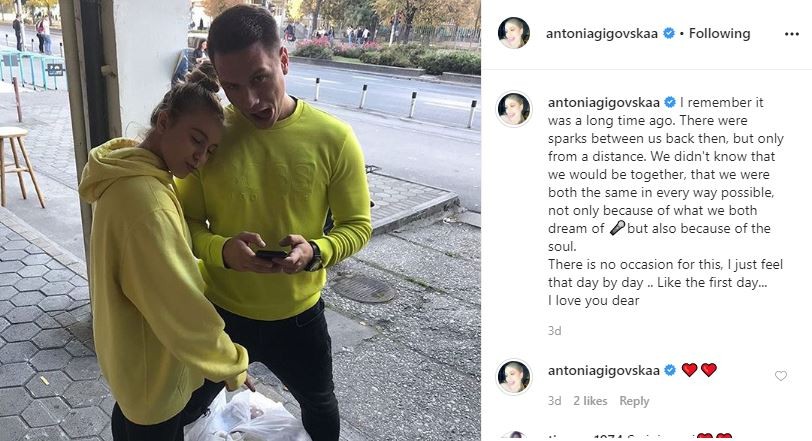Open the avatar beside the hearts comment
Screen dimensions: 812x441
coord(514,377)
